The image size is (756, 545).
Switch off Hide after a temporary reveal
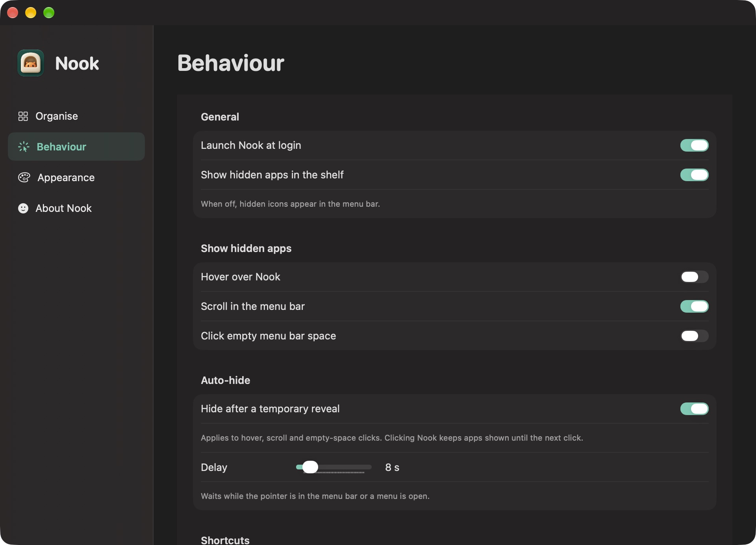(695, 409)
